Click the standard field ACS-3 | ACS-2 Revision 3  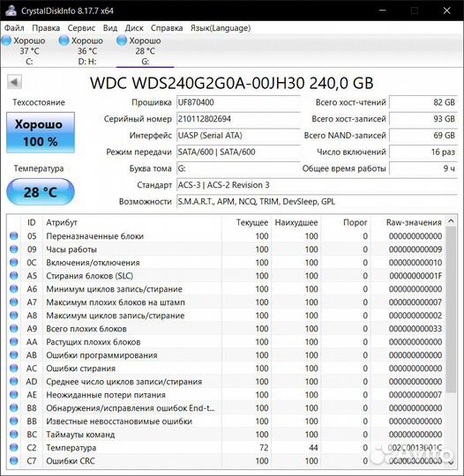point(317,185)
